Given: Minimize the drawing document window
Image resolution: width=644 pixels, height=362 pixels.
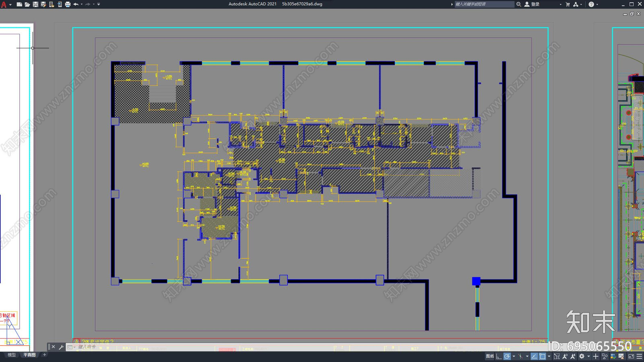Looking at the screenshot, I should [625, 14].
